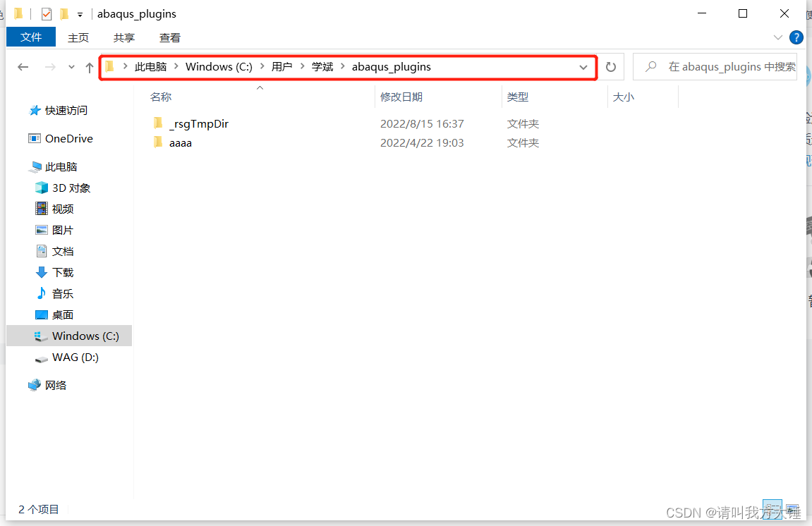
Task: Sort files by 修改日期 column
Action: pyautogui.click(x=401, y=97)
